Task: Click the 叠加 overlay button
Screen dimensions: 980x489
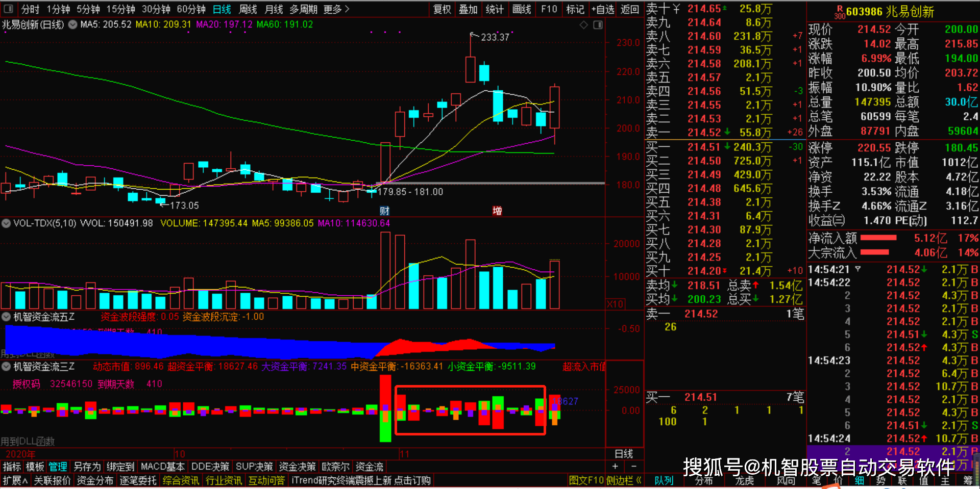Action: (468, 9)
